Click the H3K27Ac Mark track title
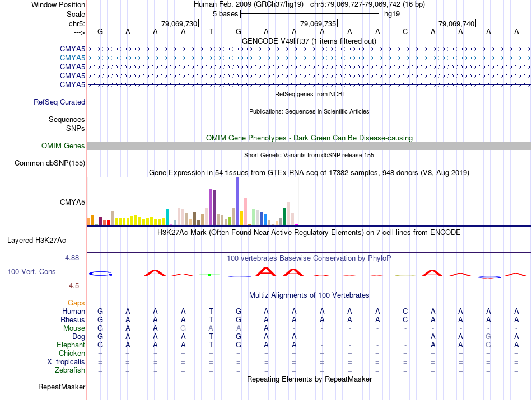Viewport: 532px width, 400px height. click(x=309, y=233)
